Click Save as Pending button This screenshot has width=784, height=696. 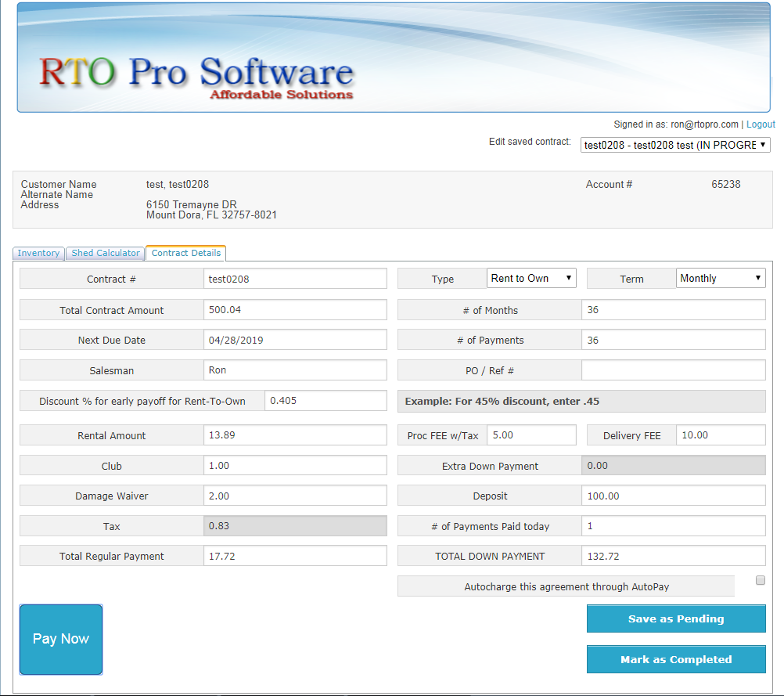[x=675, y=618]
